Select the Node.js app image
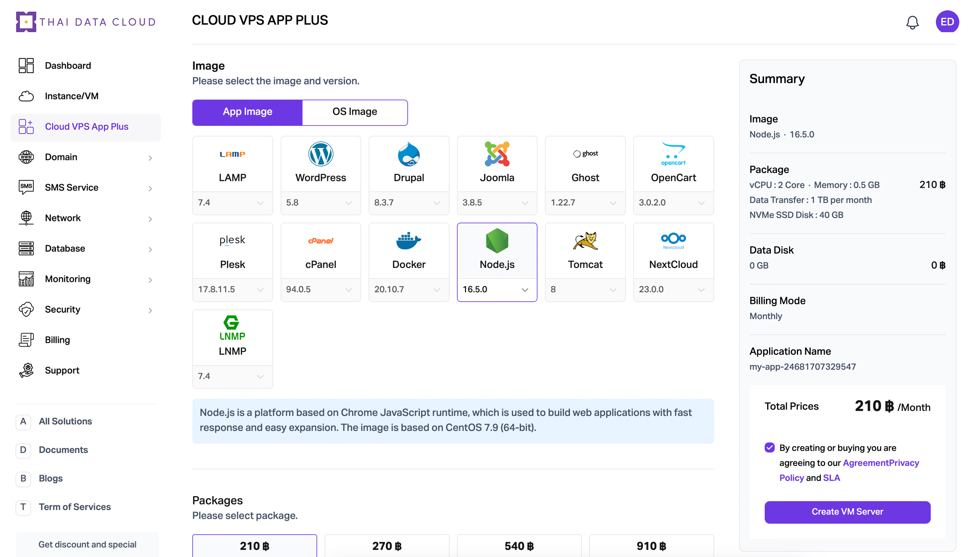This screenshot has width=980, height=557. coord(497,251)
